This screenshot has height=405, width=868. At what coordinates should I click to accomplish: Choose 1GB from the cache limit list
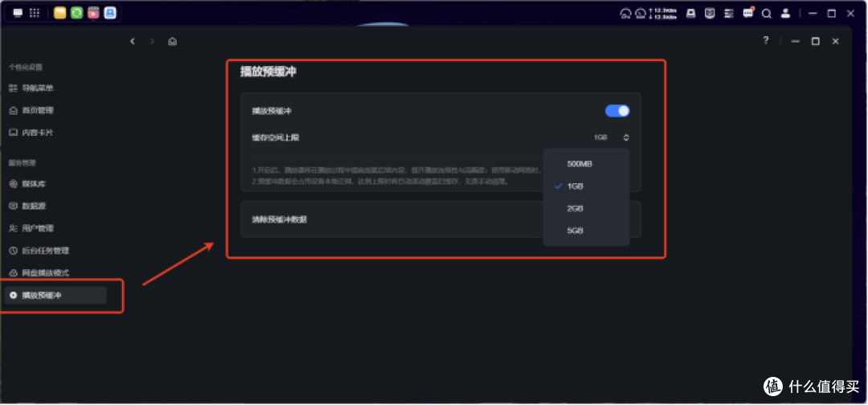[586, 186]
